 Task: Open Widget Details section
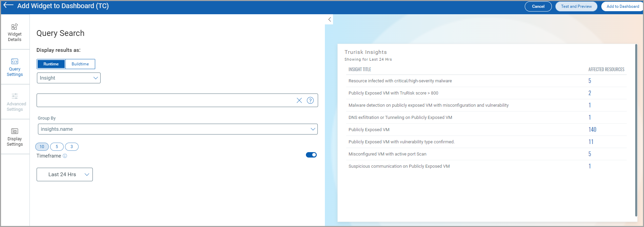click(x=15, y=33)
